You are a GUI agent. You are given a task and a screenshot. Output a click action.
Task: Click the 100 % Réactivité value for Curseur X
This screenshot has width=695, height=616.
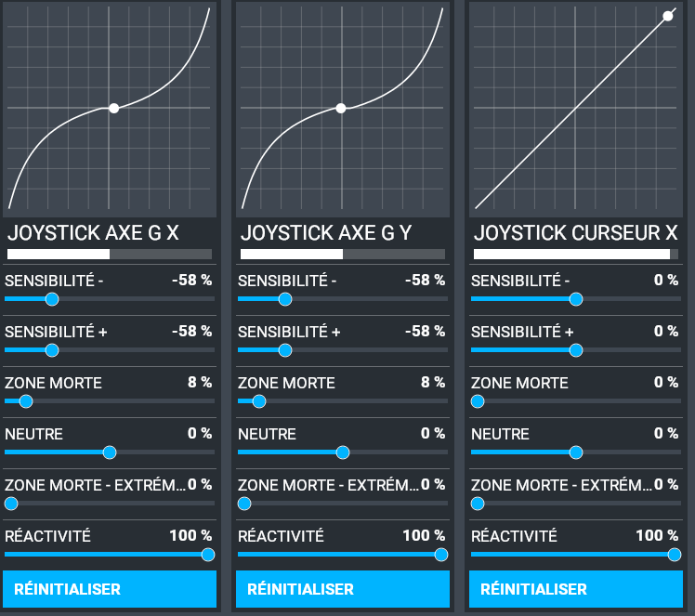coord(657,535)
